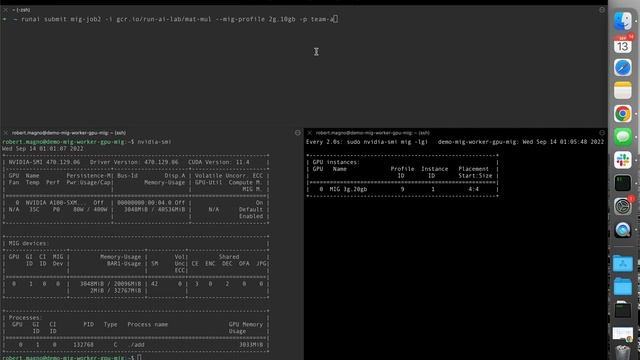Open Finder from the dock
This screenshot has width=640, height=360.
click(x=622, y=21)
